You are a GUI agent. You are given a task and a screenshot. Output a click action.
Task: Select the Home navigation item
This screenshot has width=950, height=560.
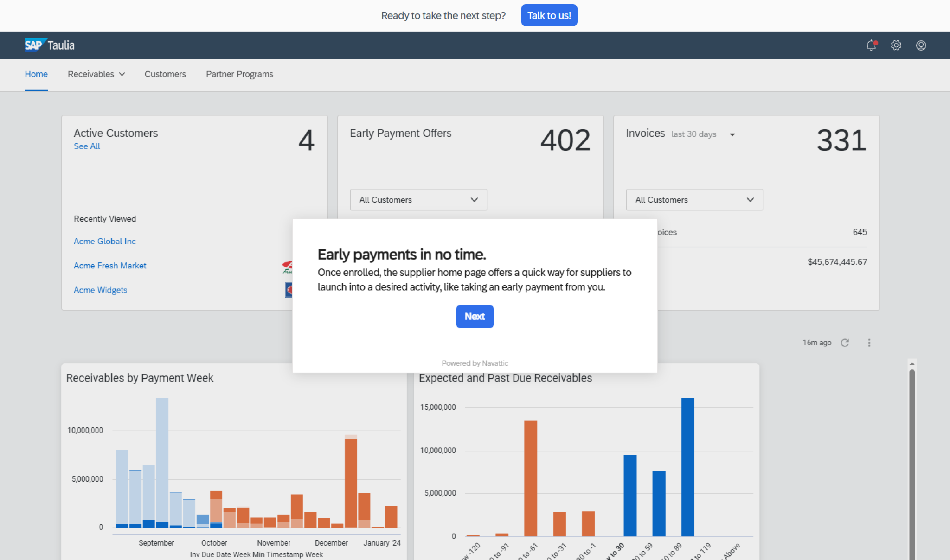(x=36, y=74)
